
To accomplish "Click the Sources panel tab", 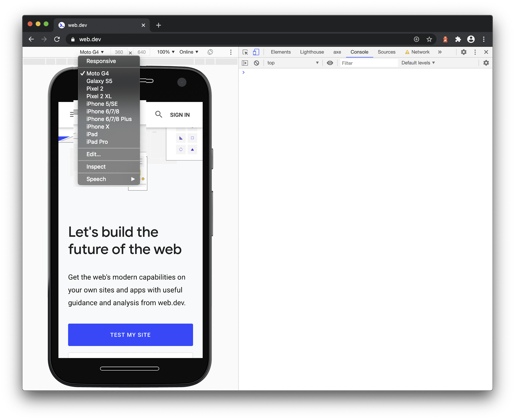I will [x=386, y=52].
